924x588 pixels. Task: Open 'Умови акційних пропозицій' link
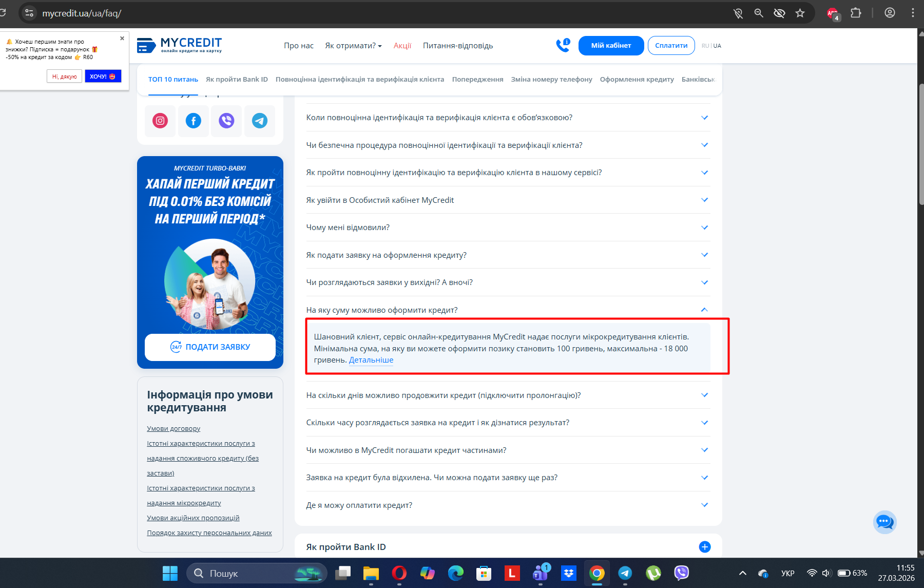pos(193,518)
